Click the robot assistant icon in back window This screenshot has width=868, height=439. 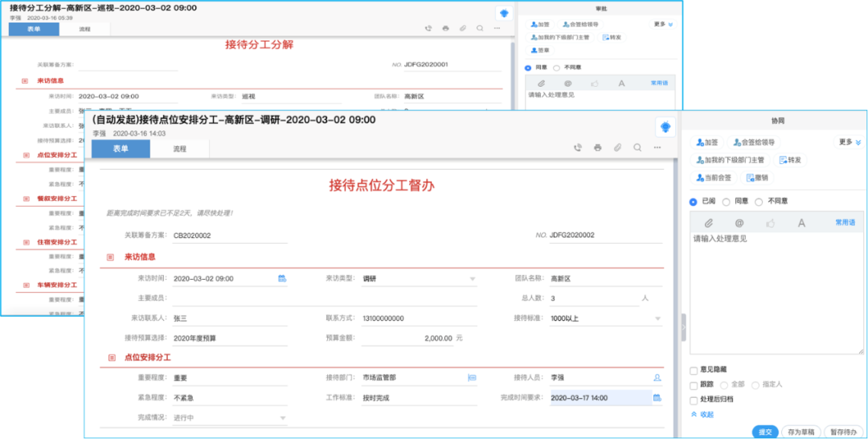coord(503,14)
